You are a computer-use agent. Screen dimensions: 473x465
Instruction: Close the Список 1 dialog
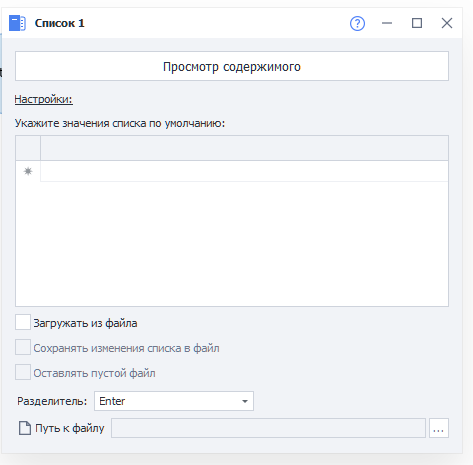(447, 23)
